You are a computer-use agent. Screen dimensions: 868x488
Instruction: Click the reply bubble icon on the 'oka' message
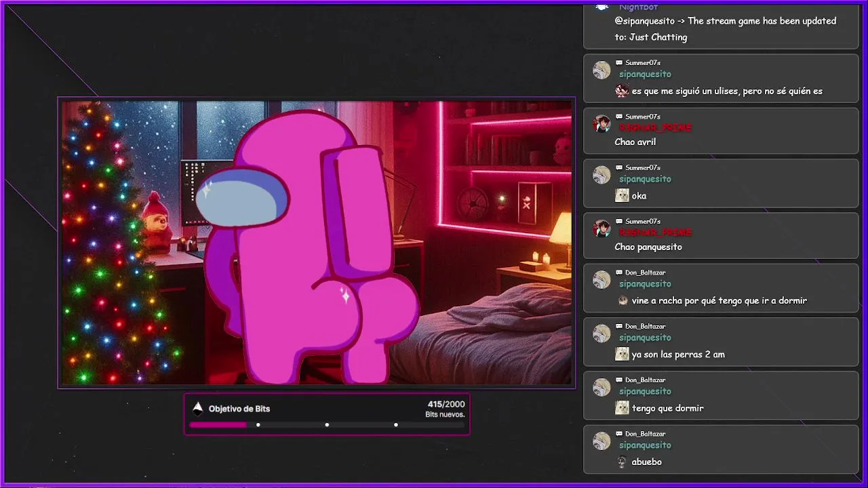(619, 167)
